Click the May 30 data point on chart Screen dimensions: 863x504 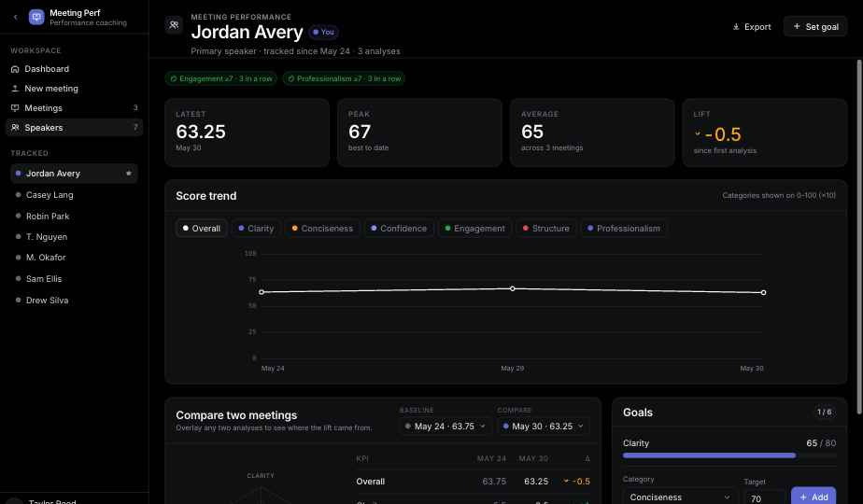pyautogui.click(x=763, y=293)
